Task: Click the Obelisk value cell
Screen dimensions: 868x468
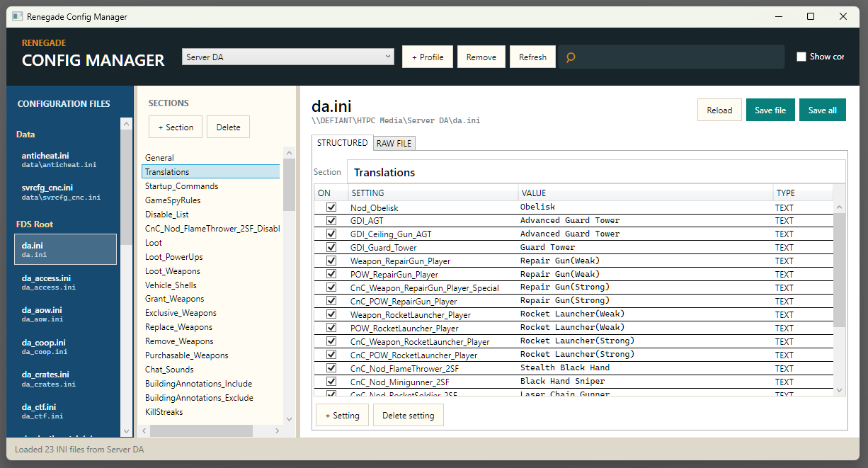Action: pyautogui.click(x=646, y=207)
